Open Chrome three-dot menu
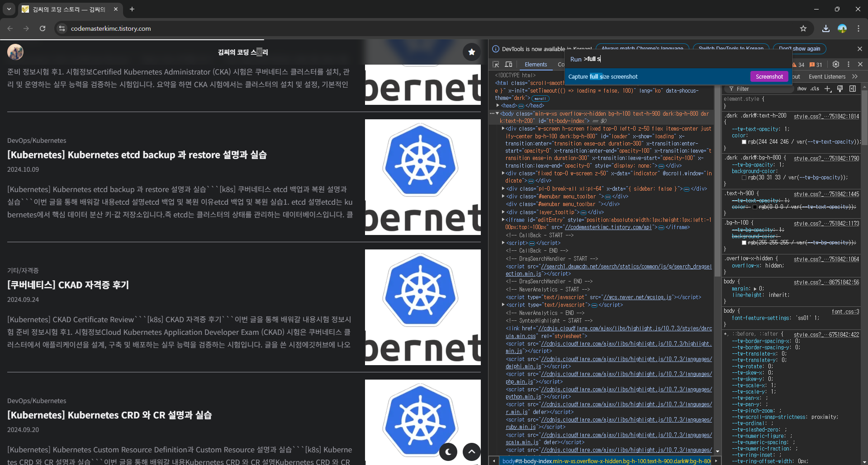Viewport: 868px width, 465px height. pos(859,28)
